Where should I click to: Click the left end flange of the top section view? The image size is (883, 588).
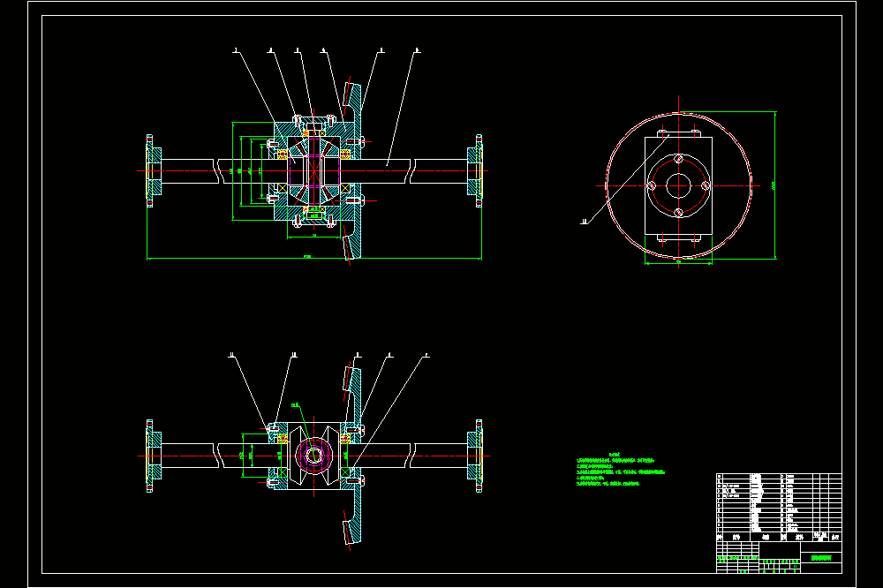tap(153, 170)
